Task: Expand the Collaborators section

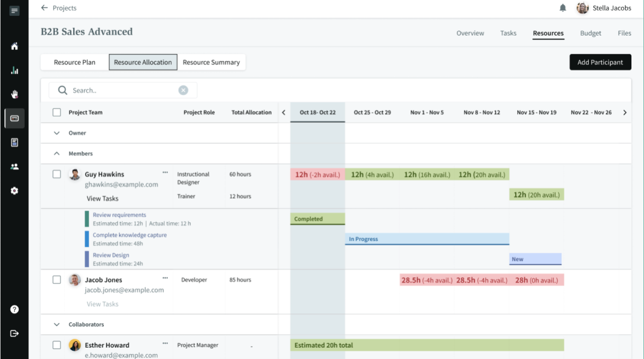Action: pyautogui.click(x=56, y=325)
